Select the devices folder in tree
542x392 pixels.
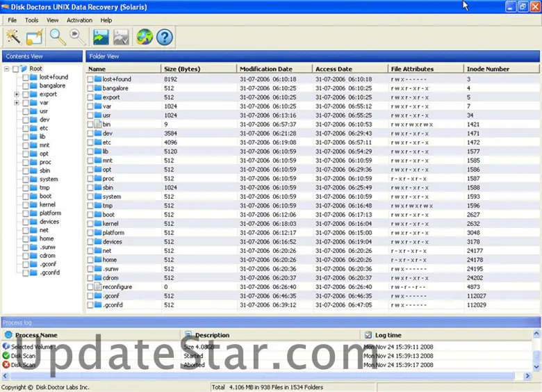pos(49,222)
